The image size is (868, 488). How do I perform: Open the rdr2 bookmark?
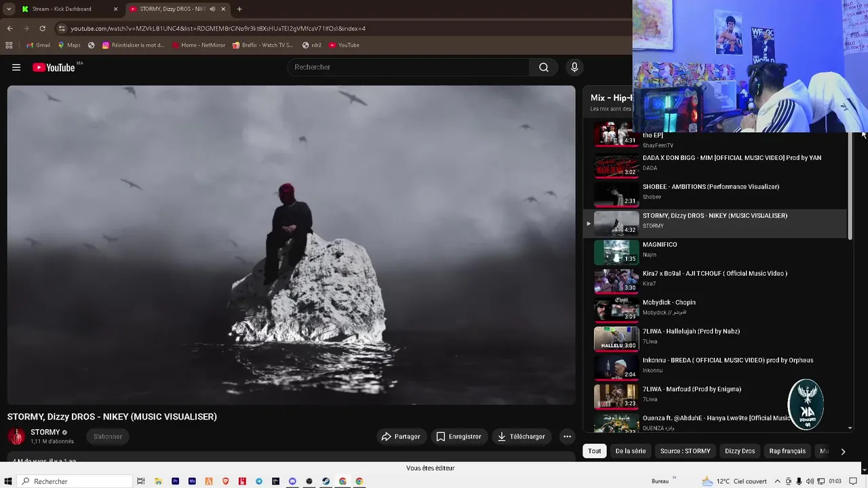312,45
